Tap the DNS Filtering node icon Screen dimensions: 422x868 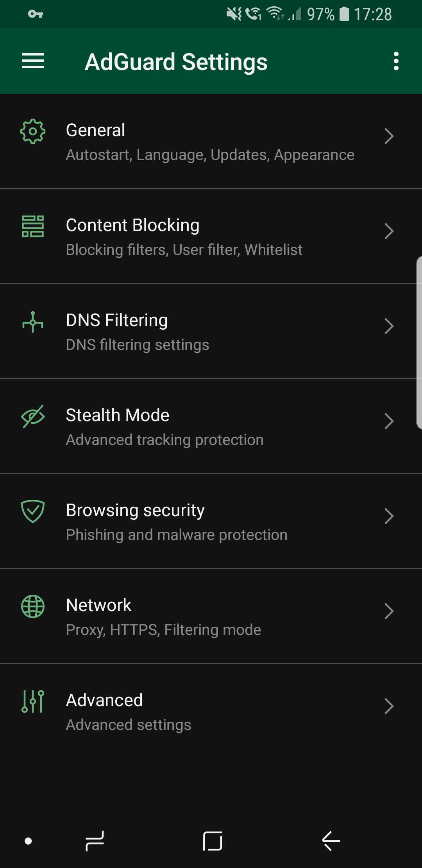tap(33, 322)
